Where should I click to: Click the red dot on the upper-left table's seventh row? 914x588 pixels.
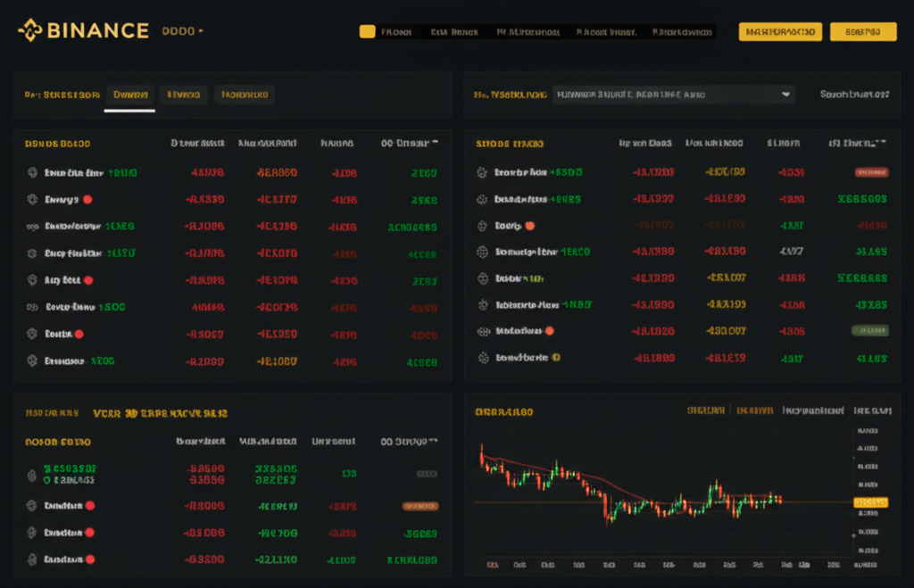pyautogui.click(x=79, y=334)
